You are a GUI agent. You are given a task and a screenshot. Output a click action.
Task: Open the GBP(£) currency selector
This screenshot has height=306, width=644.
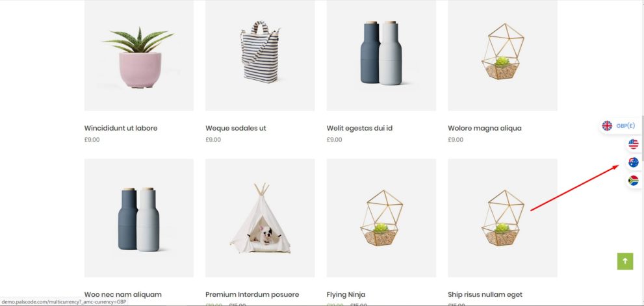coord(620,125)
